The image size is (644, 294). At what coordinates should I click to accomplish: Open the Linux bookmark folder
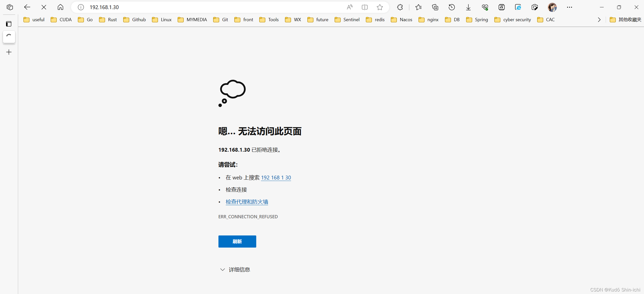coord(162,20)
